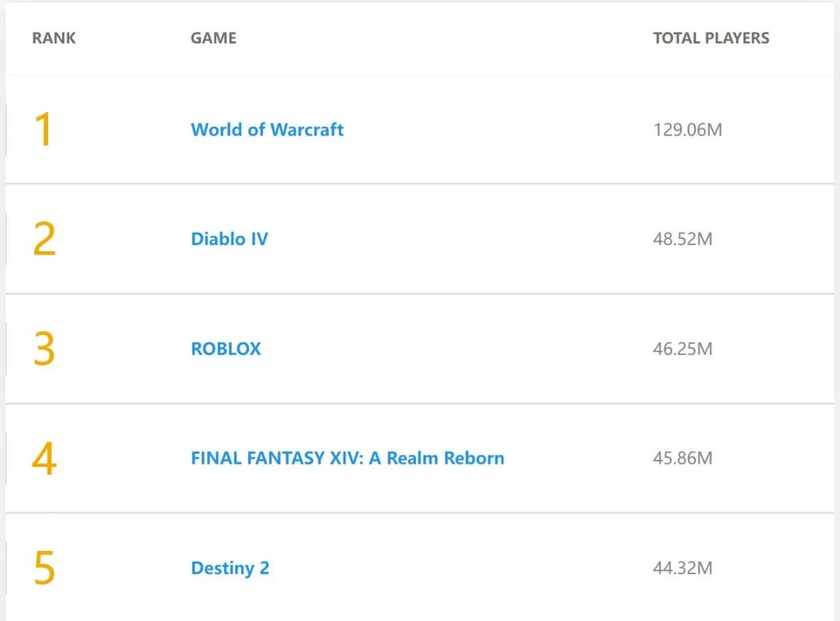Screen dimensions: 840x621
Task: Open the Diablo IV game link
Action: [229, 239]
